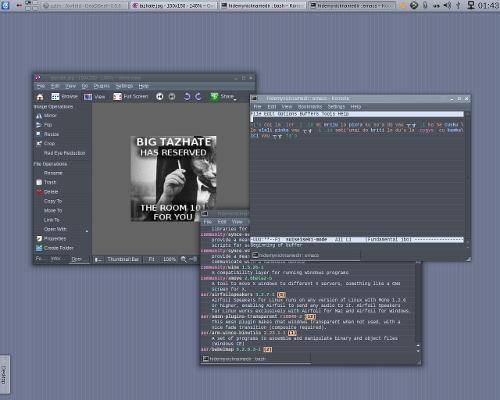Image resolution: width=500 pixels, height=400 pixels.
Task: Click Link To in File Operations
Action: point(51,220)
